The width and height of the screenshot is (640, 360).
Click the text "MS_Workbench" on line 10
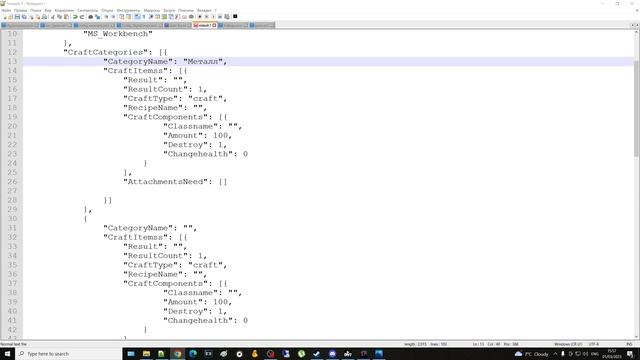pos(118,34)
